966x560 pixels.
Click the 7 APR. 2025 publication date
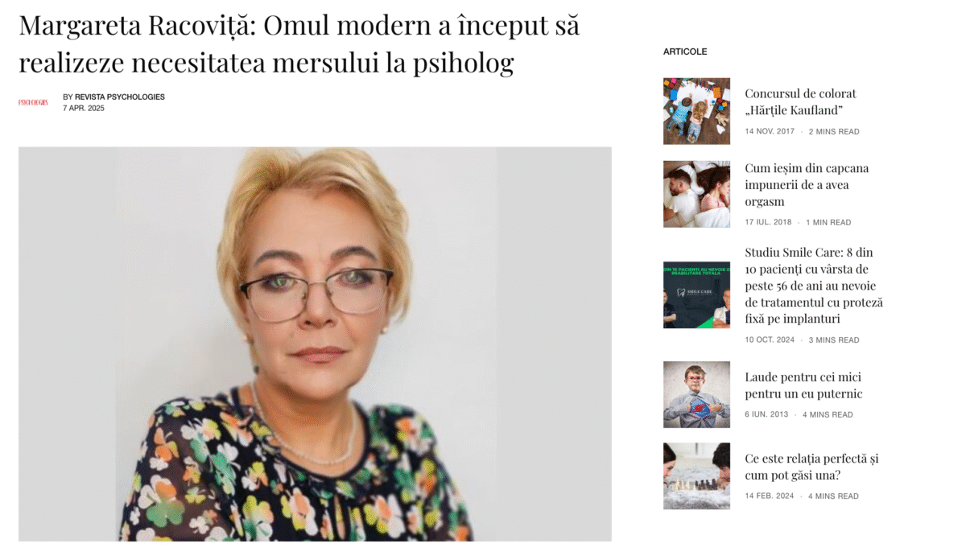pos(84,108)
